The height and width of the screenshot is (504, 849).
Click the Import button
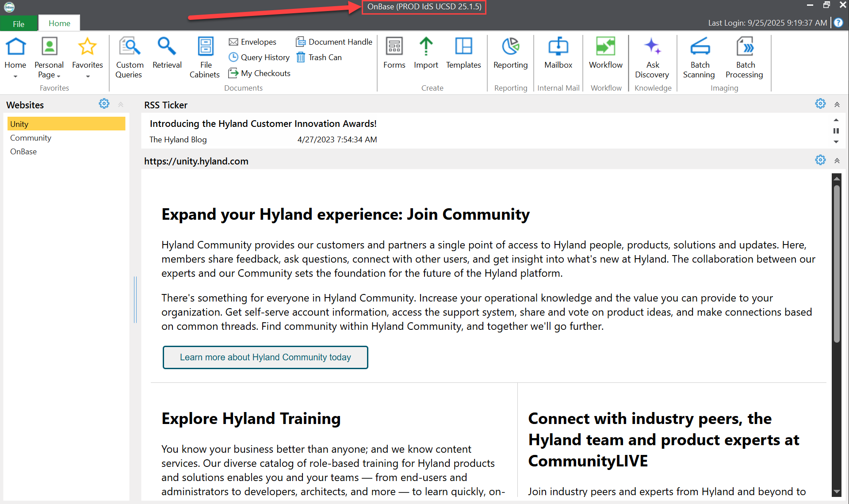point(426,53)
